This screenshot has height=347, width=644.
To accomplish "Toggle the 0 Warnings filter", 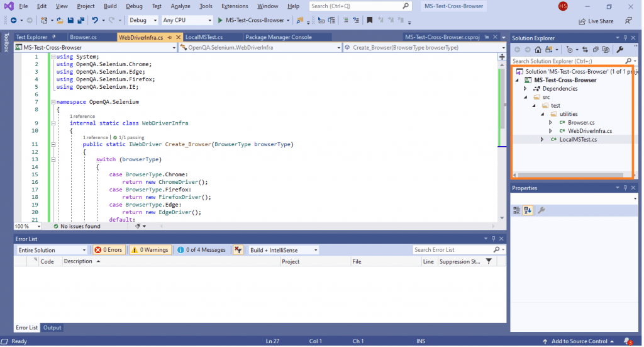I will [150, 250].
